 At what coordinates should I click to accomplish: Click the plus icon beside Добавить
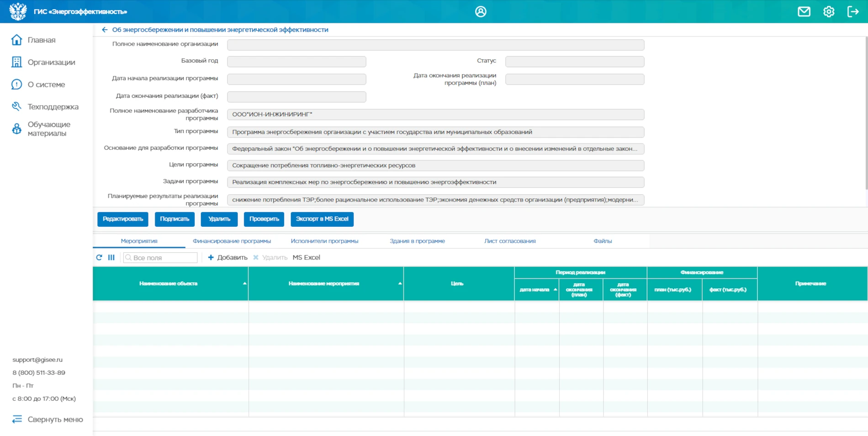(211, 257)
